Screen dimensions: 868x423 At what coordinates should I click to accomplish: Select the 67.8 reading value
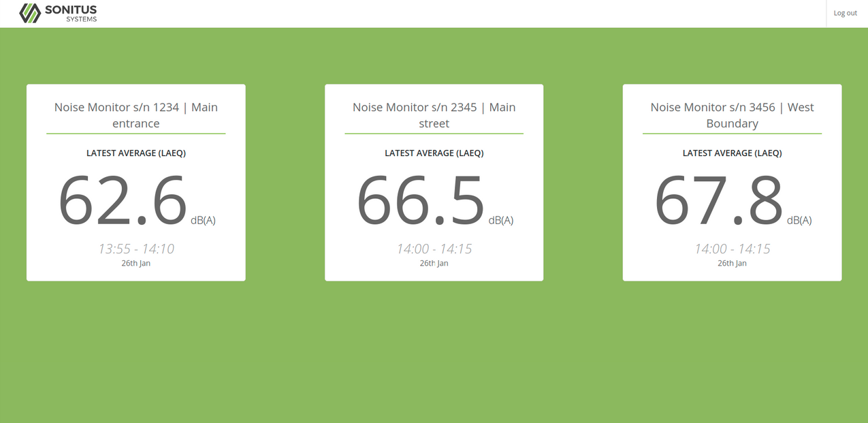pos(719,200)
